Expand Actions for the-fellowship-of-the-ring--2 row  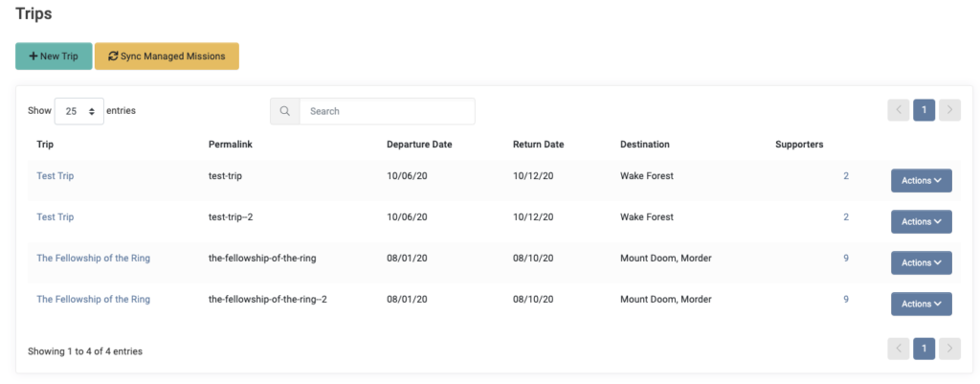(922, 304)
